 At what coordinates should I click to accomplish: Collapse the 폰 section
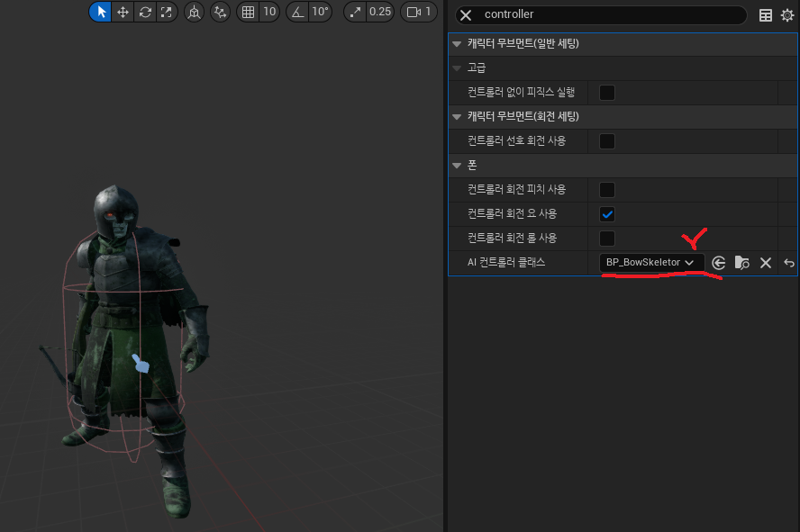[457, 166]
